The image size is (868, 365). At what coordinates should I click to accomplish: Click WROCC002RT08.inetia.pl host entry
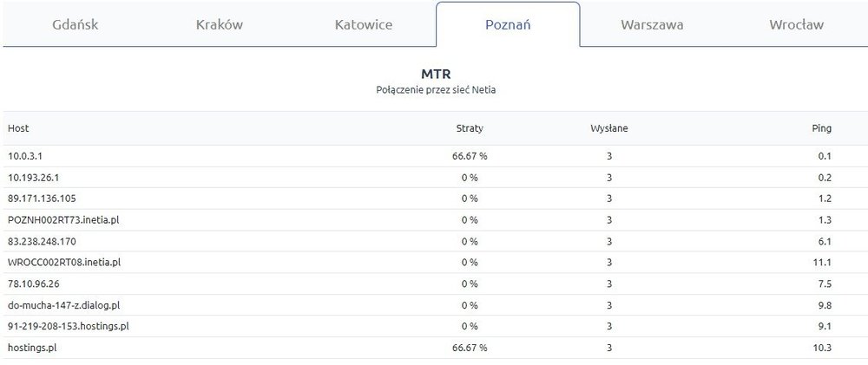click(63, 263)
